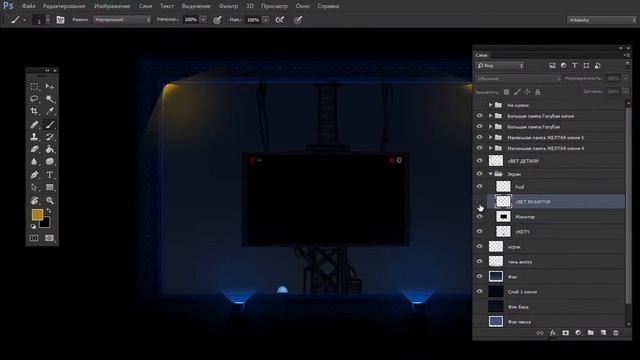Open the workspace switcher dropdown
Screen dimensions: 640x360
[x=602, y=20]
